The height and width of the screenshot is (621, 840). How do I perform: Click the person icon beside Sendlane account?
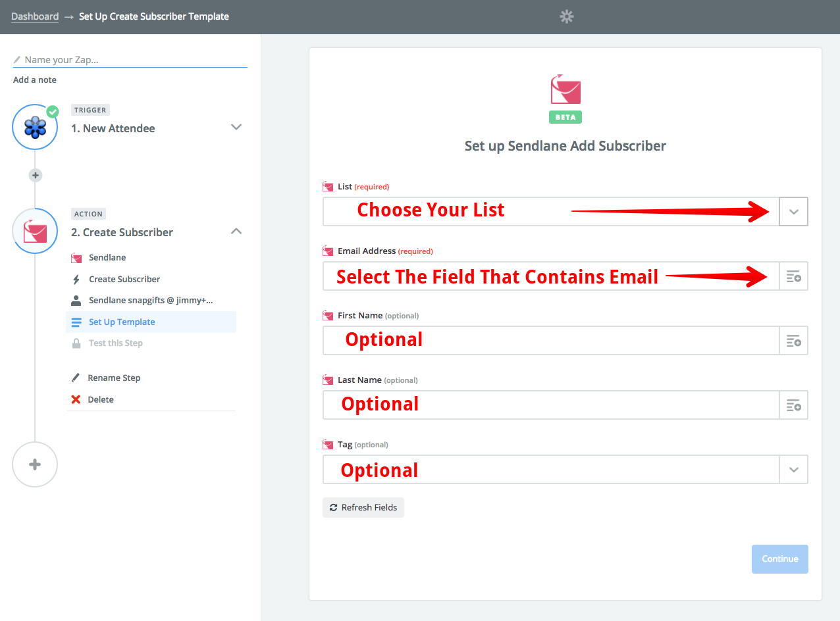pyautogui.click(x=76, y=300)
